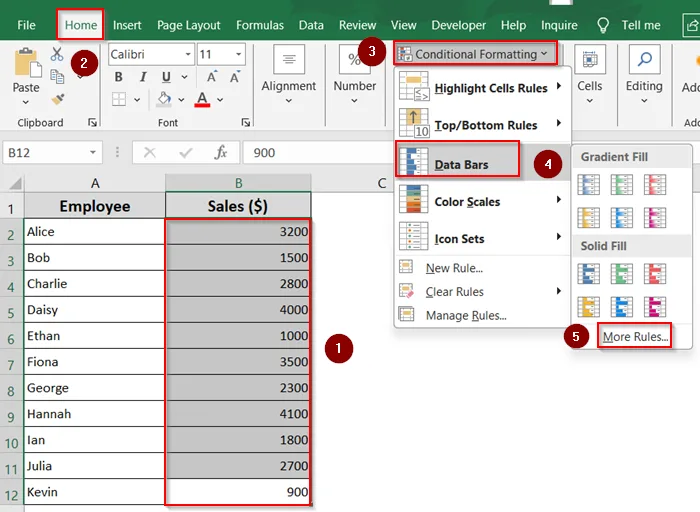Viewport: 700px width, 512px height.
Task: Open the Color Scales submenu
Action: pyautogui.click(x=482, y=201)
